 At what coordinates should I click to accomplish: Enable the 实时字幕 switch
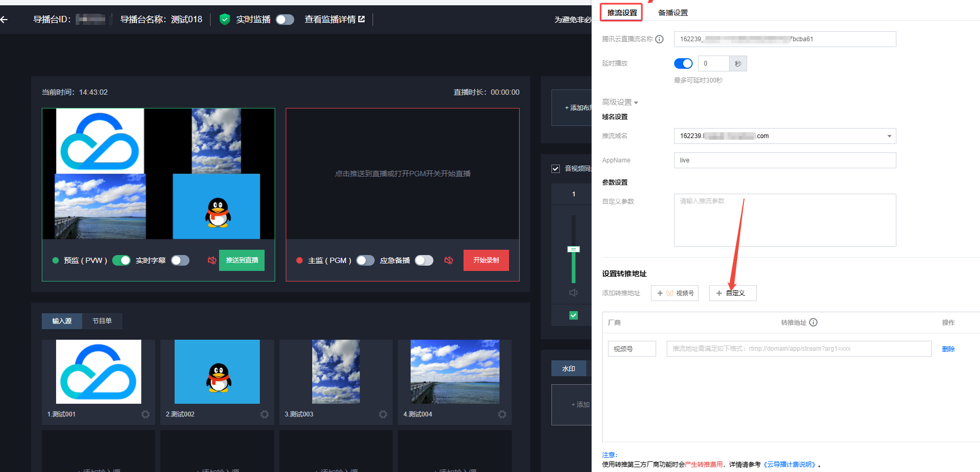point(180,260)
